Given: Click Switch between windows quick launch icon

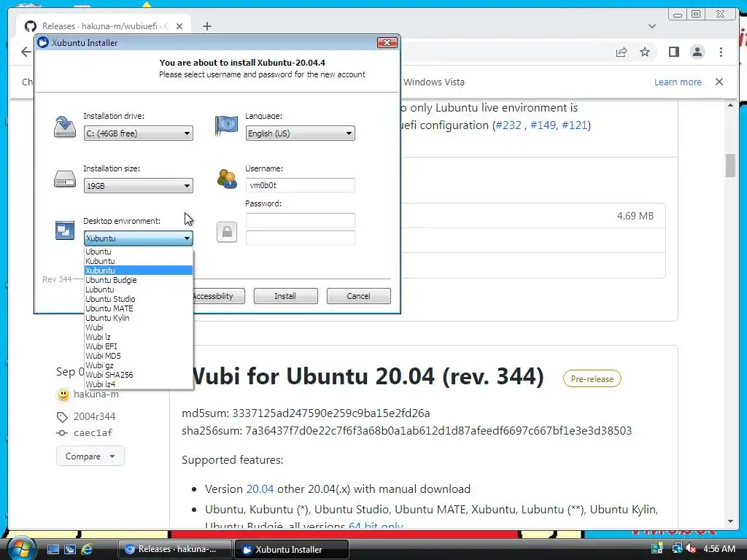Looking at the screenshot, I should click(x=70, y=549).
